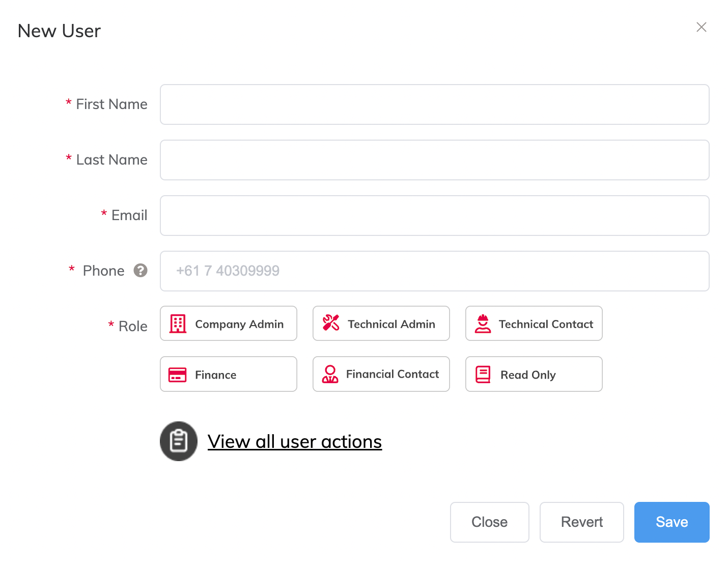Revert the form changes

[581, 522]
